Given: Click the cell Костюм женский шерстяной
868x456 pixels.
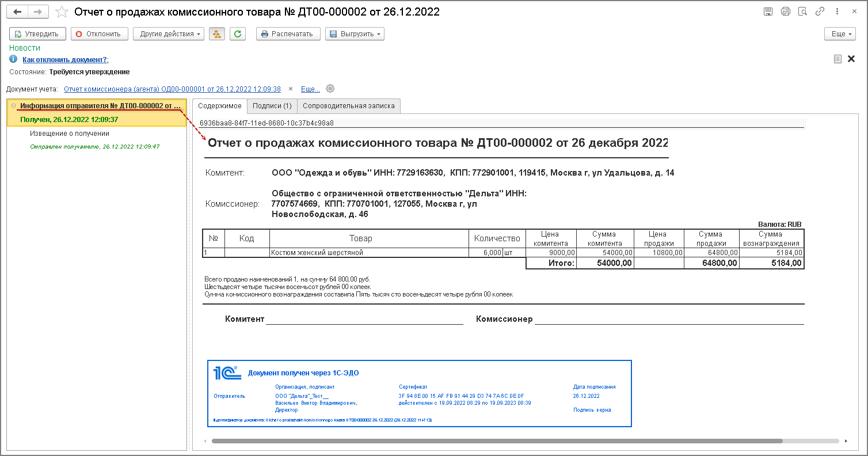Looking at the screenshot, I should pyautogui.click(x=369, y=252).
